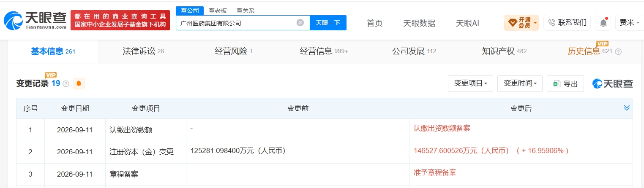Select the 查老板 search tab
The height and width of the screenshot is (188, 644).
point(217,11)
